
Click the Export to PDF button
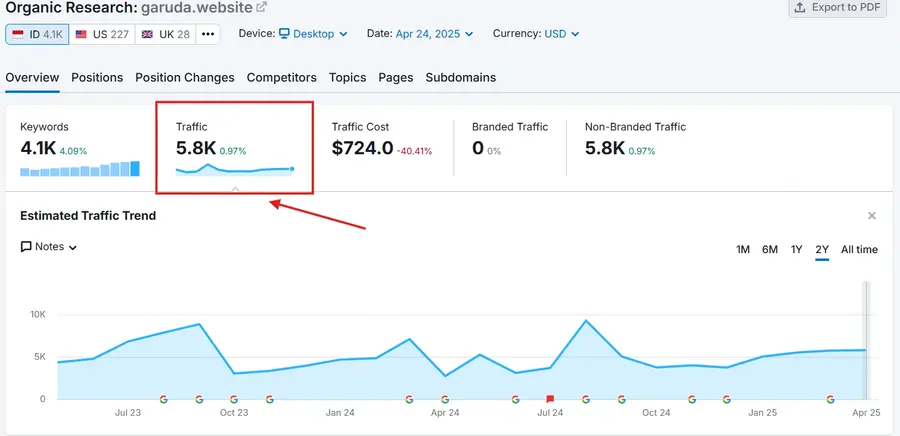click(x=837, y=7)
